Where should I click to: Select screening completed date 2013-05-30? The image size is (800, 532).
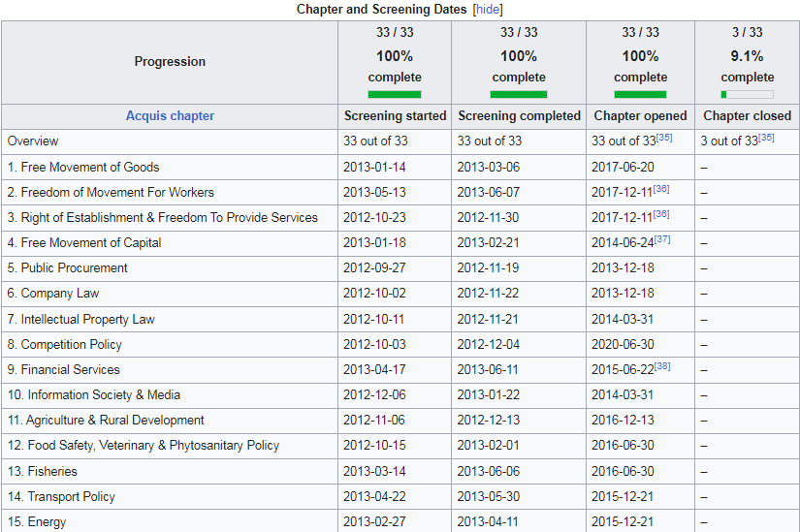(489, 497)
